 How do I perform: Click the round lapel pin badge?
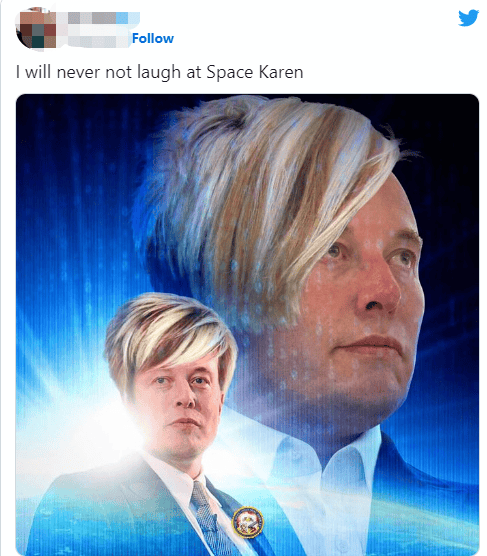pos(248,522)
